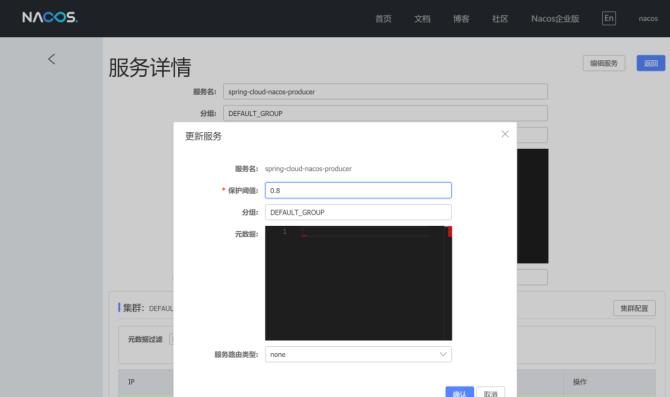Cancel the dialog with 取消 button
The image size is (670, 397).
click(x=491, y=393)
